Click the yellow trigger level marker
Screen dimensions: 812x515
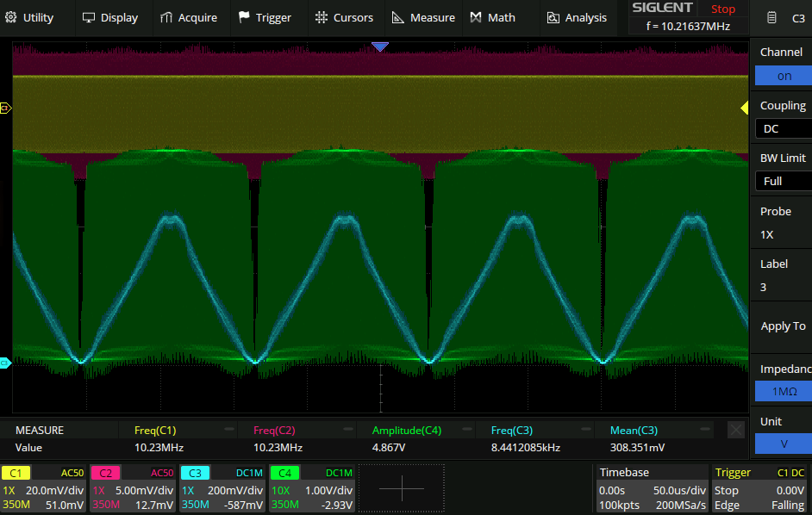click(745, 108)
